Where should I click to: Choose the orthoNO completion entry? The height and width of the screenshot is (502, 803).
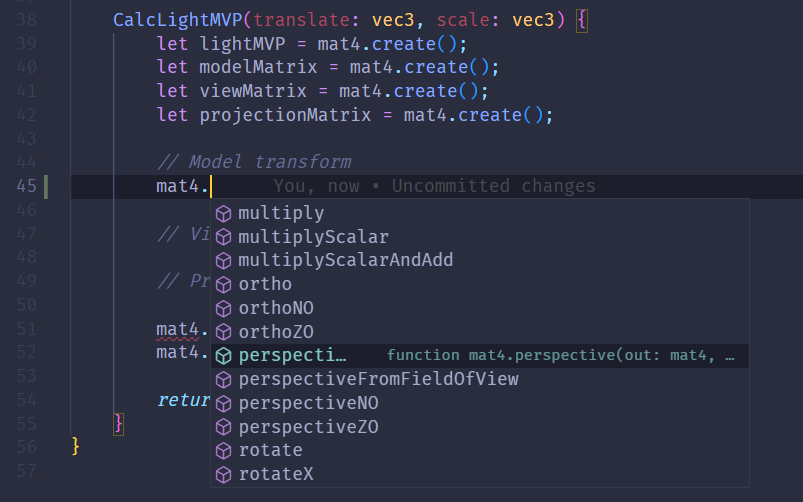[x=480, y=308]
